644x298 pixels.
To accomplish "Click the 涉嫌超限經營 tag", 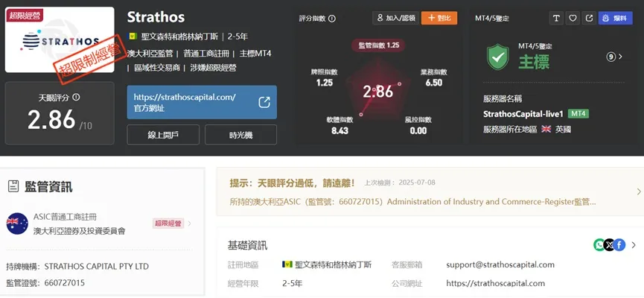I will pos(214,68).
